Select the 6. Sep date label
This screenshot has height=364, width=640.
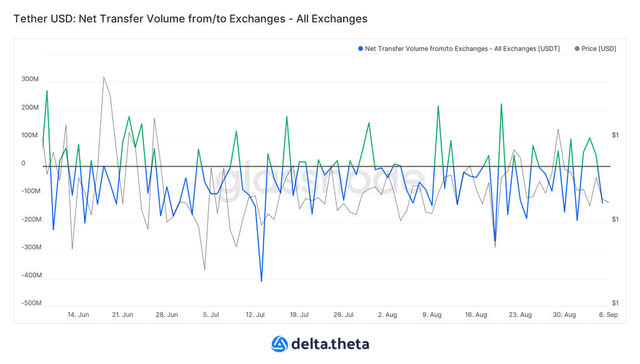pos(608,315)
